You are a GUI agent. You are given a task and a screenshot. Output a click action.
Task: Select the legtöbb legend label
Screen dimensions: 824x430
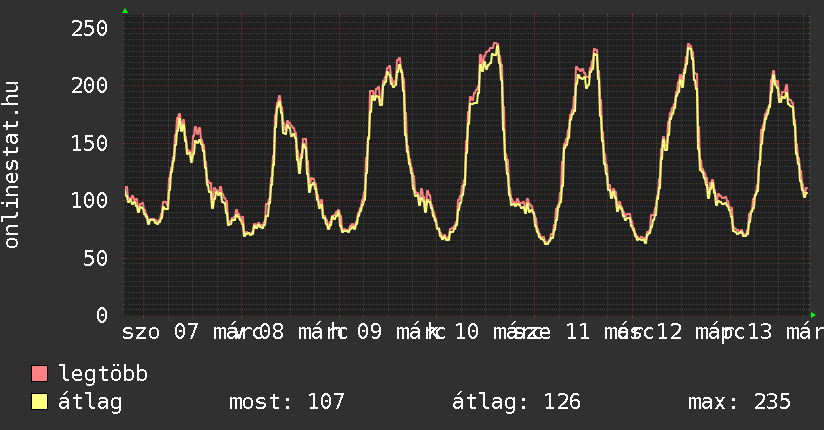(x=103, y=374)
